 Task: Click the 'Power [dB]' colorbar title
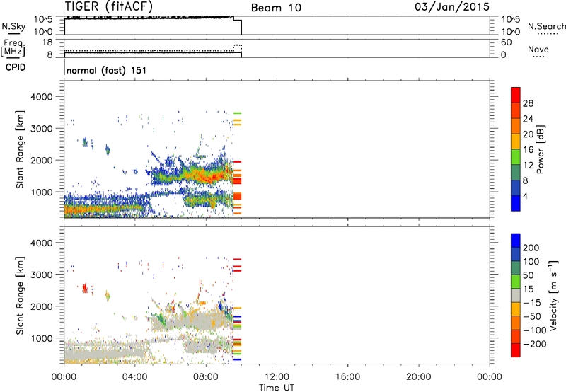(541, 149)
